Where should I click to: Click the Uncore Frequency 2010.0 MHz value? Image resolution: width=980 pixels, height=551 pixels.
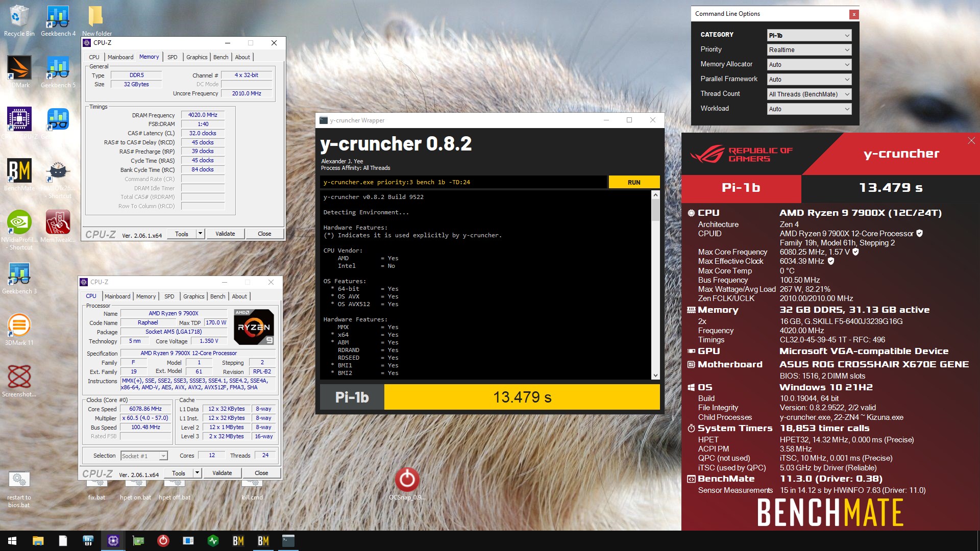247,93
